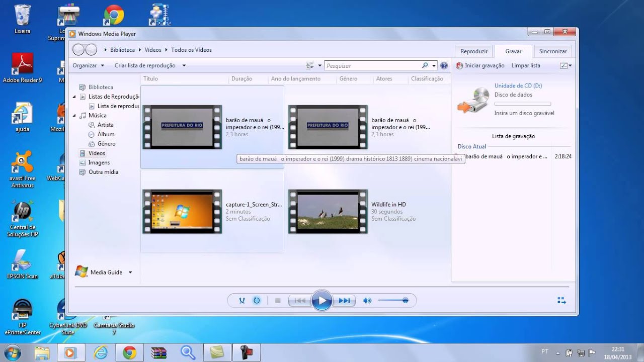Select the capture-1_Screen_Str video thumbnail
644x362 pixels.
click(182, 212)
